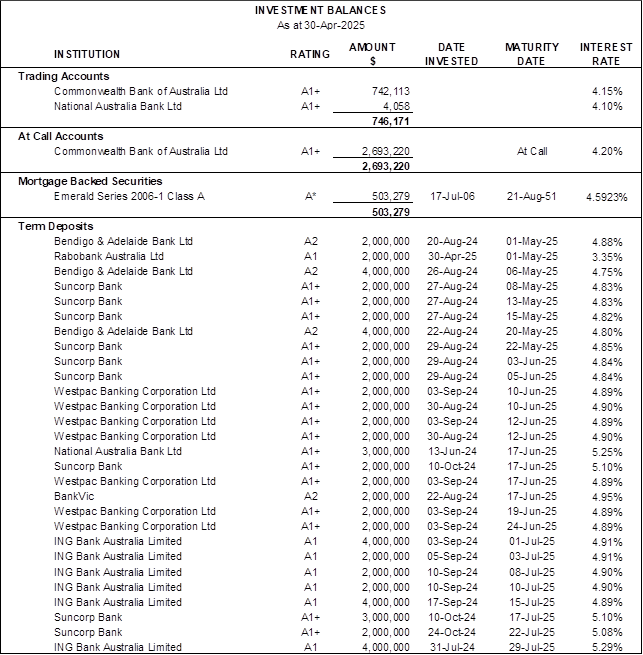Click the date invested 17-Sep-24
643x655 pixels.
tap(452, 603)
